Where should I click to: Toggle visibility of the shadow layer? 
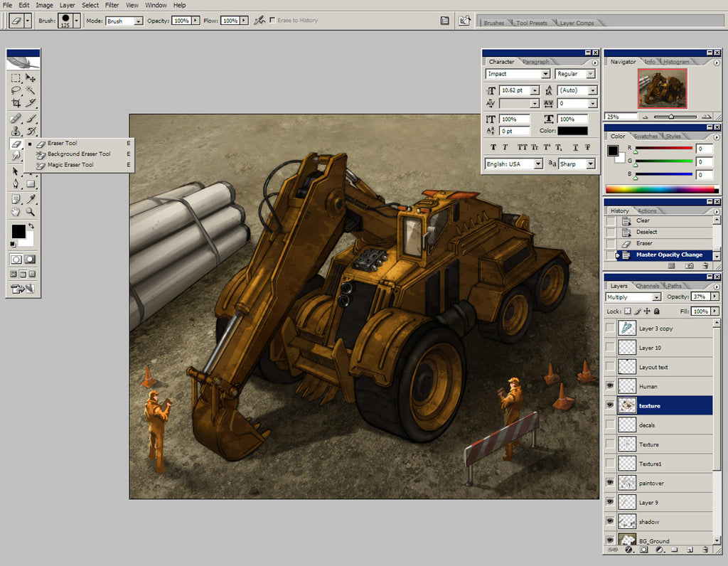(610, 521)
